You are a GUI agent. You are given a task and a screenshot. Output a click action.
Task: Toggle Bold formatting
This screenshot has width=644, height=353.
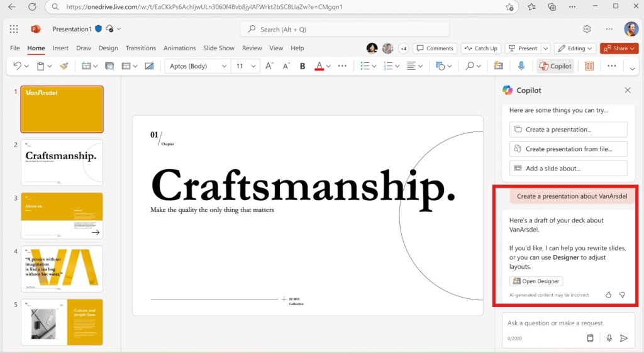click(x=303, y=65)
